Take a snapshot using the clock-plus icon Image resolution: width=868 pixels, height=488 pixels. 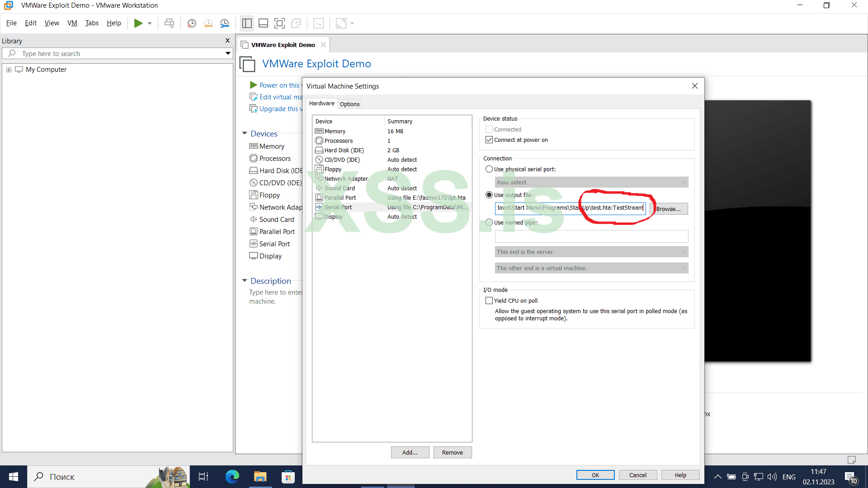pos(191,23)
